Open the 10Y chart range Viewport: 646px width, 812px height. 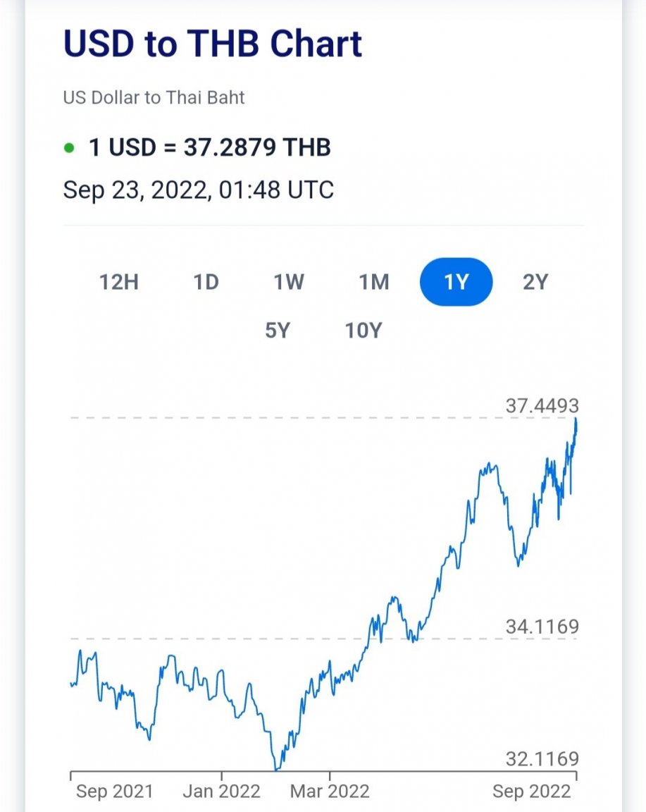pos(364,330)
